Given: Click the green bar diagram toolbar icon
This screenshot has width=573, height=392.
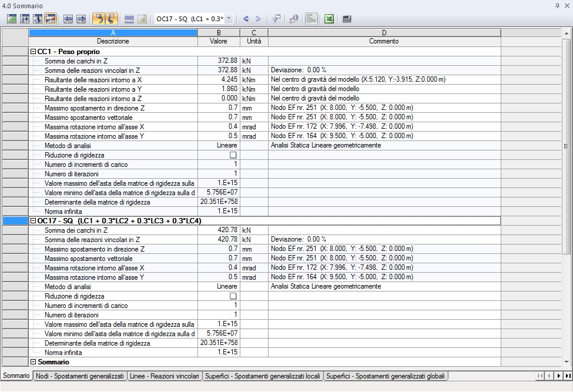Looking at the screenshot, I should 311,19.
